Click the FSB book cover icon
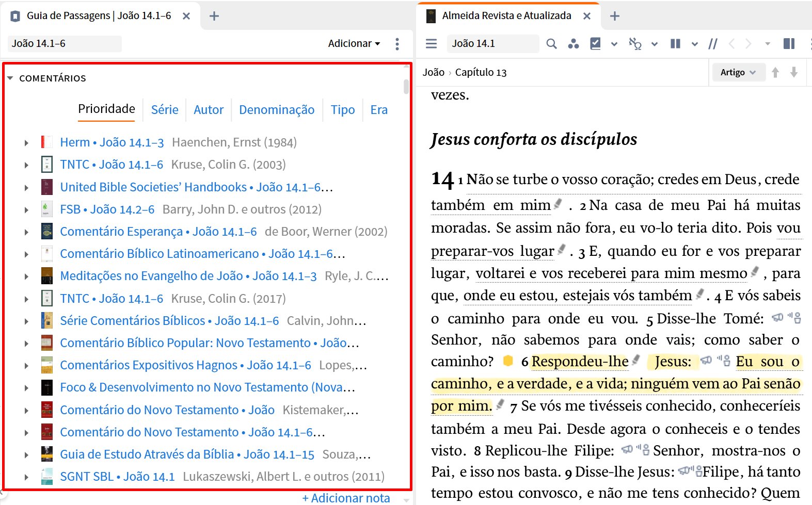Image resolution: width=812 pixels, height=505 pixels. click(46, 209)
